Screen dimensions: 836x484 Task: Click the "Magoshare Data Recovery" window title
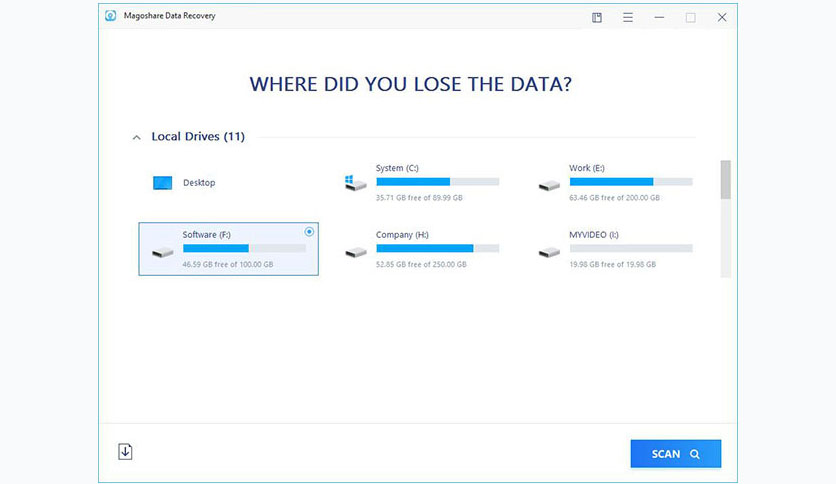[170, 15]
